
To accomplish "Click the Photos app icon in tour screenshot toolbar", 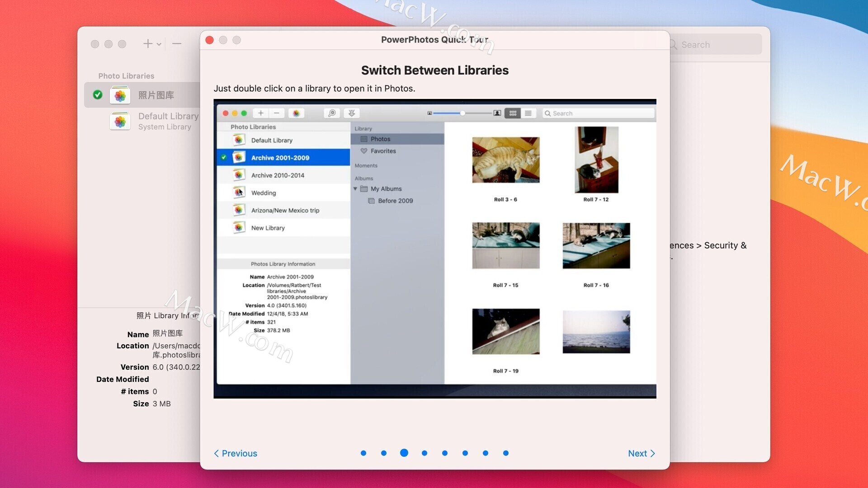I will point(296,113).
